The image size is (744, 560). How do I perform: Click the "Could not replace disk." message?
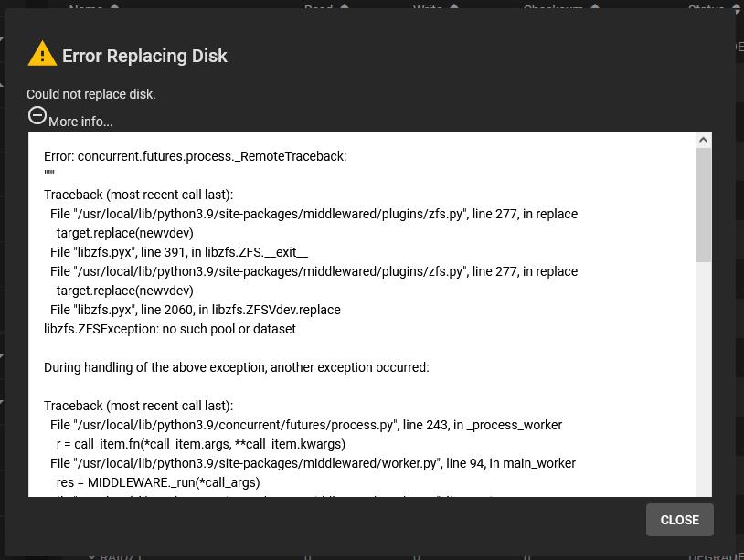[91, 94]
